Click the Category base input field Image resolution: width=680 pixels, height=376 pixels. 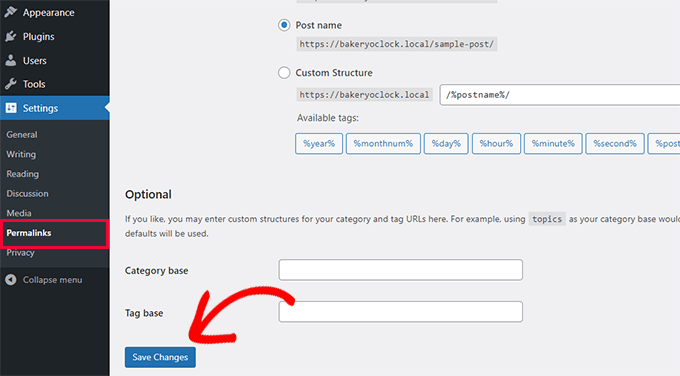coord(400,270)
